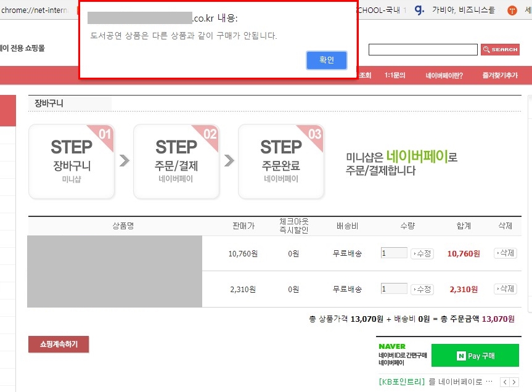Open the 네이버페이란? menu link

point(444,76)
